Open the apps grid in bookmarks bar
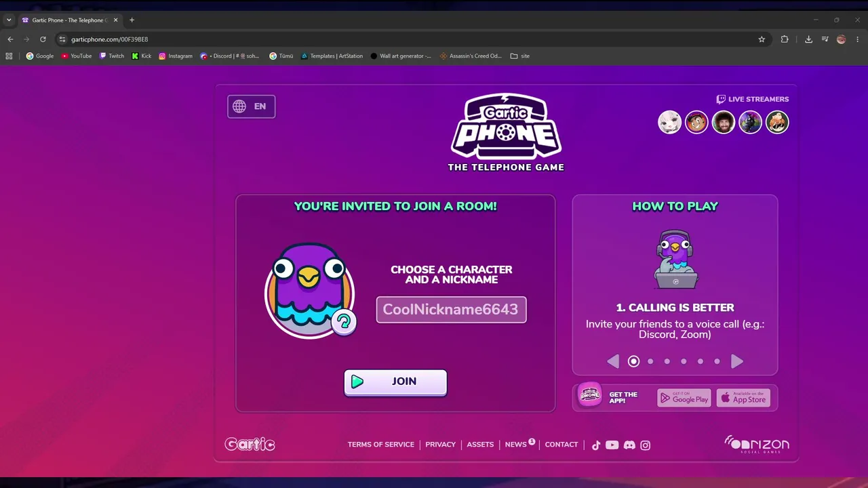The width and height of the screenshot is (868, 488). tap(9, 56)
